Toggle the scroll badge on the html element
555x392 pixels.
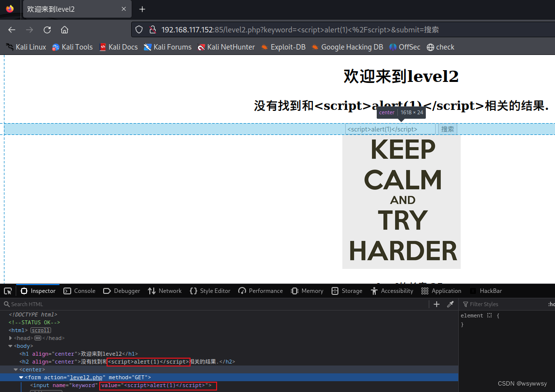pos(40,330)
